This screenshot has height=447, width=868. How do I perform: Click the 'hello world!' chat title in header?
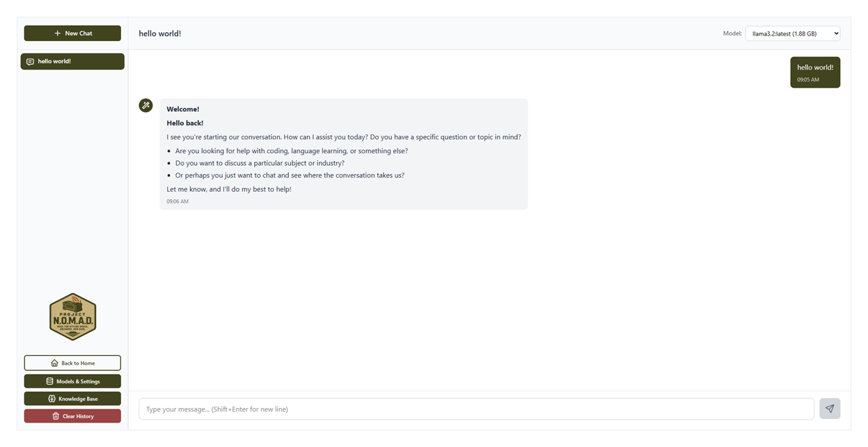(160, 33)
